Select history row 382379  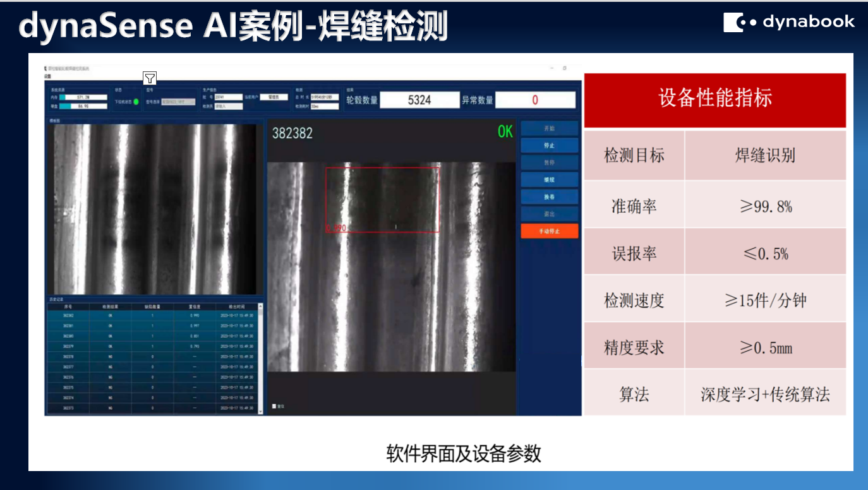tap(152, 346)
